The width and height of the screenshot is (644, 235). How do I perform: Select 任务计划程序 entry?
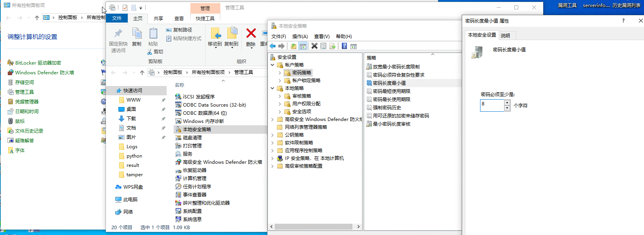(193, 186)
